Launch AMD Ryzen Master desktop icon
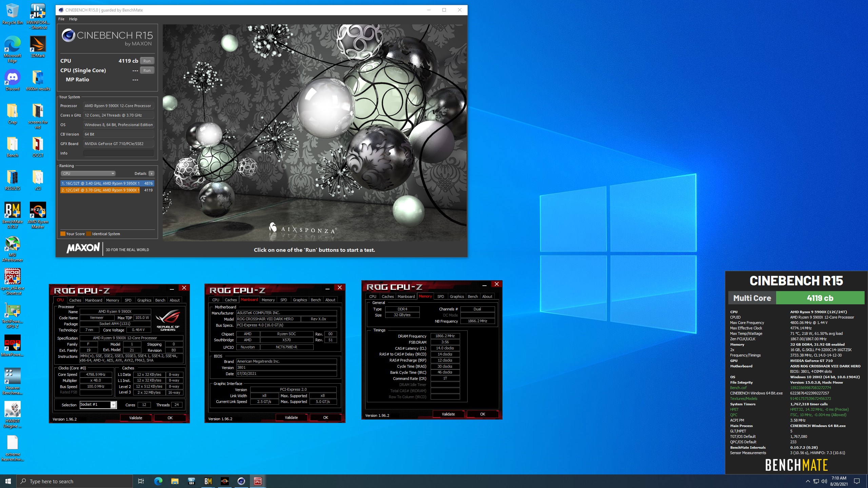Viewport: 868px width, 488px height. coord(38,215)
